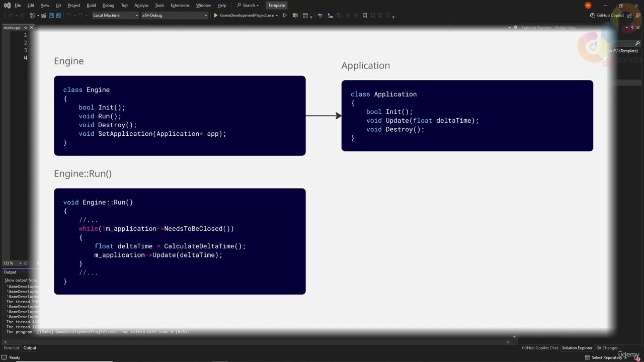Open the Search box in title bar
This screenshot has height=362, width=644.
248,5
